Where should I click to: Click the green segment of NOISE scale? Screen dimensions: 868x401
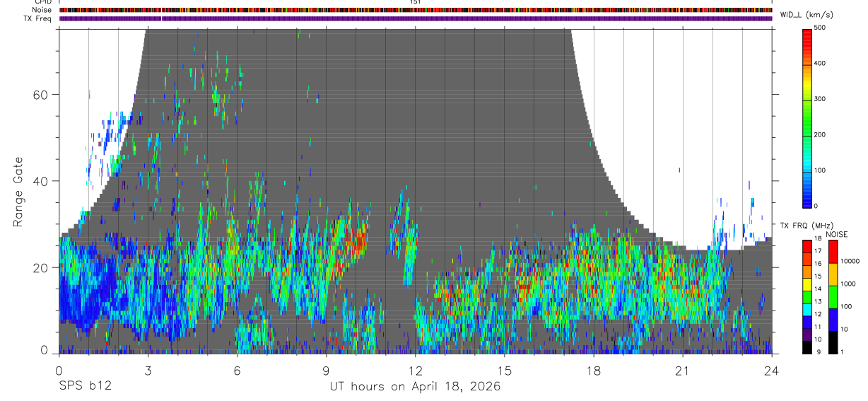pyautogui.click(x=833, y=297)
